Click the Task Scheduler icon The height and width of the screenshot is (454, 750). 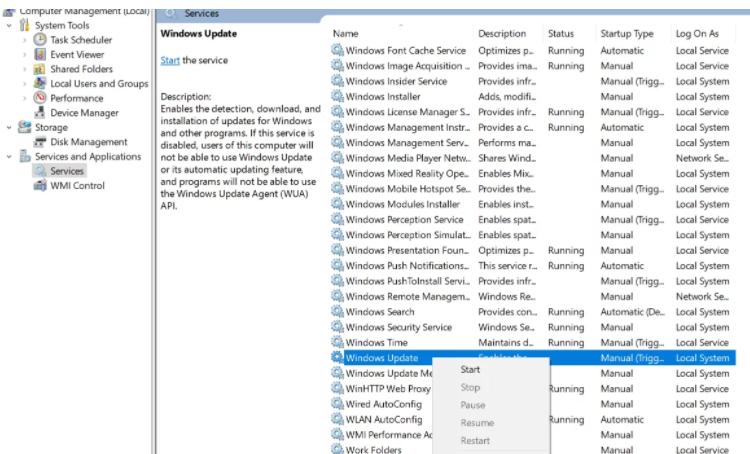[40, 39]
